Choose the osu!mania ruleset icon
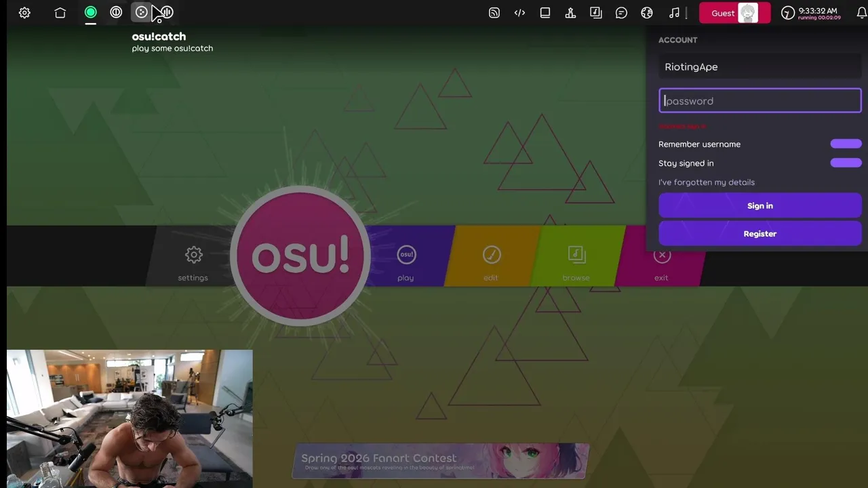This screenshot has width=868, height=488. 167,12
